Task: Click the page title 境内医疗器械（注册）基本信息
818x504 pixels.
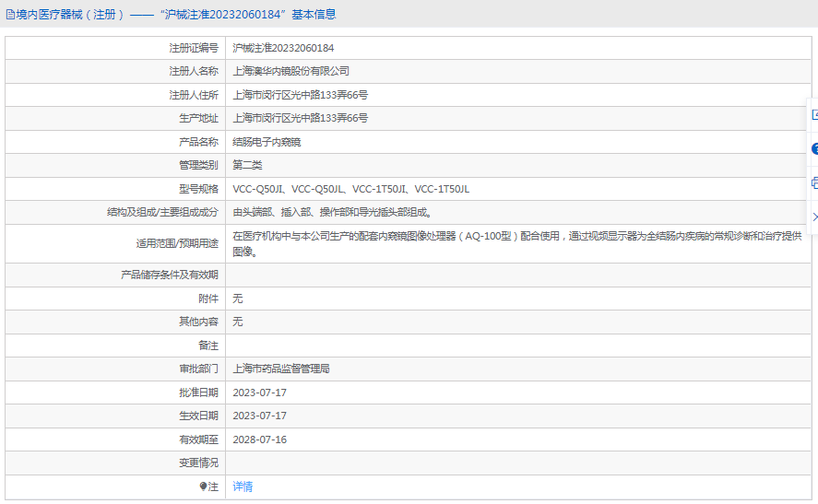Action: [x=176, y=15]
